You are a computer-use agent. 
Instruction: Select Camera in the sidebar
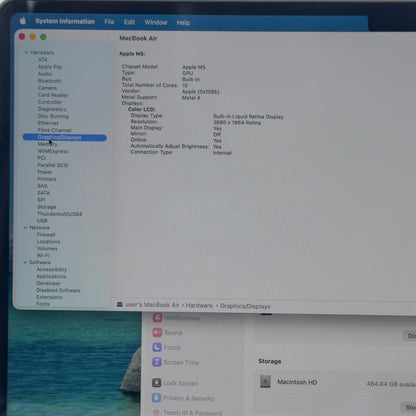pos(47,88)
